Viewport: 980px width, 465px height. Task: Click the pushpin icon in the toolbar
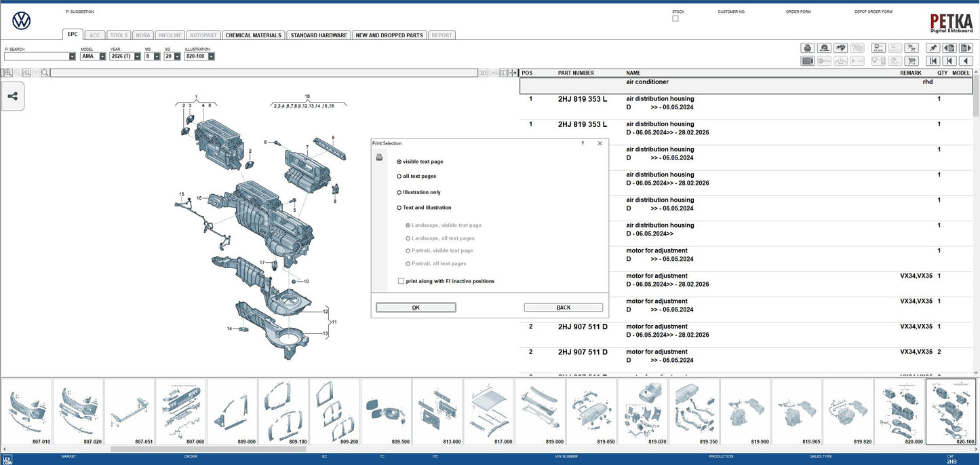click(932, 48)
